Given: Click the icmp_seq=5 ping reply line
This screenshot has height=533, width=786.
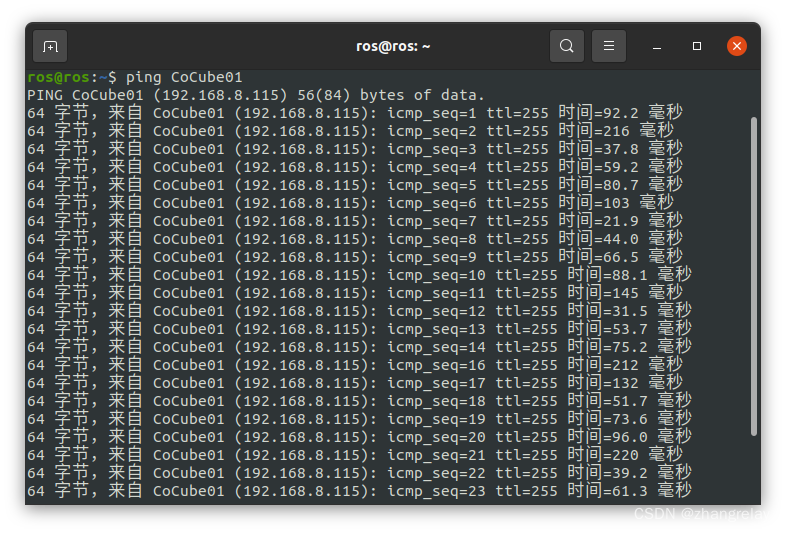Looking at the screenshot, I should [355, 185].
